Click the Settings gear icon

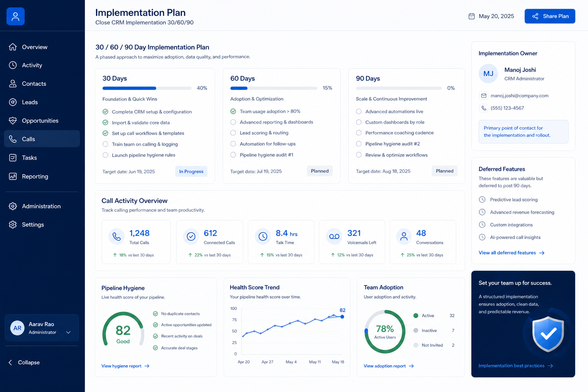tap(13, 224)
